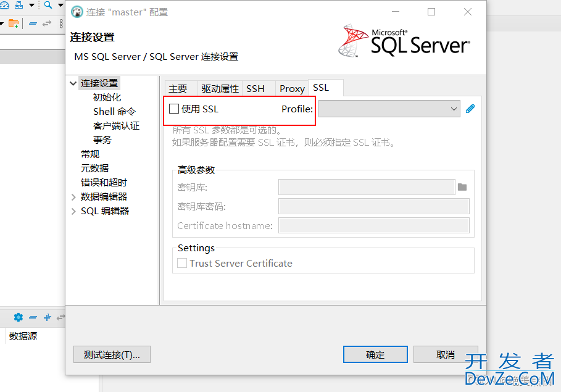Click the blue gear settings icon

coord(19,317)
